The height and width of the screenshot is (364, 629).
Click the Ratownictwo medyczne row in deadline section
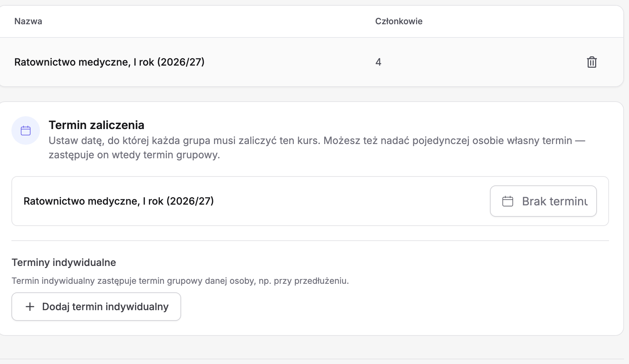310,201
